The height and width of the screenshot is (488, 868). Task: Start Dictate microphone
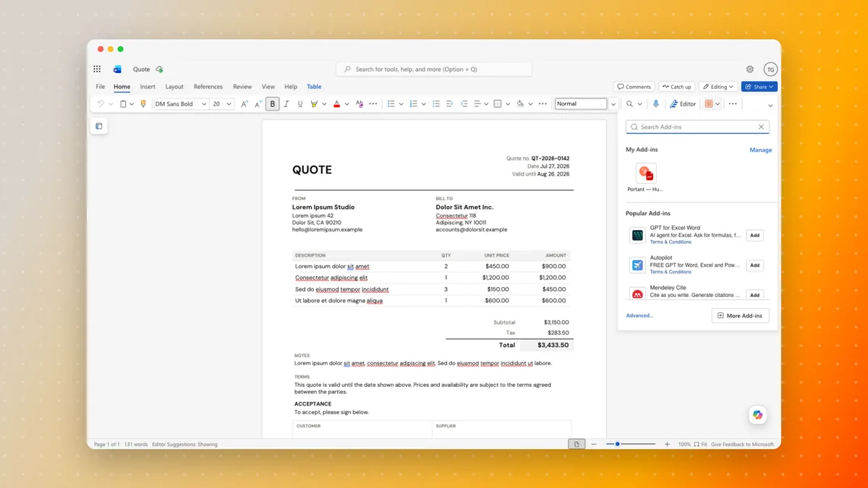point(656,104)
